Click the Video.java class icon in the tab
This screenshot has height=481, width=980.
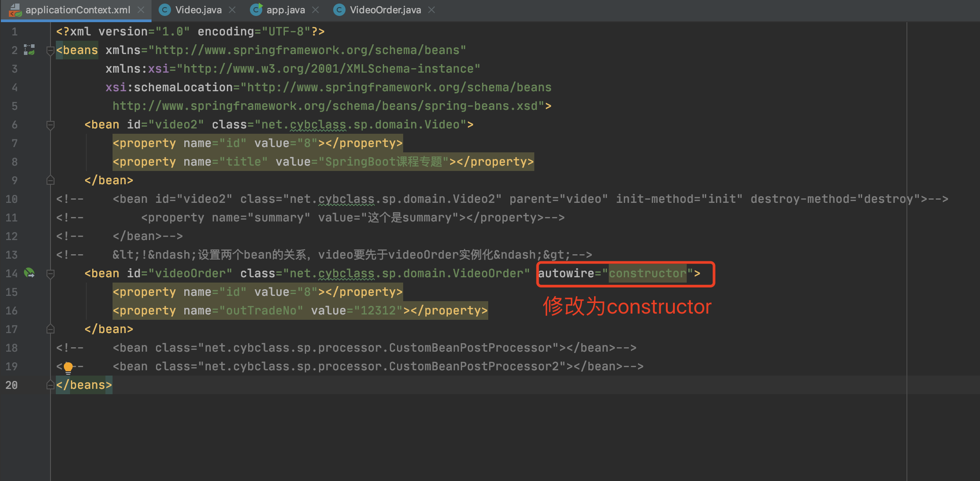165,10
